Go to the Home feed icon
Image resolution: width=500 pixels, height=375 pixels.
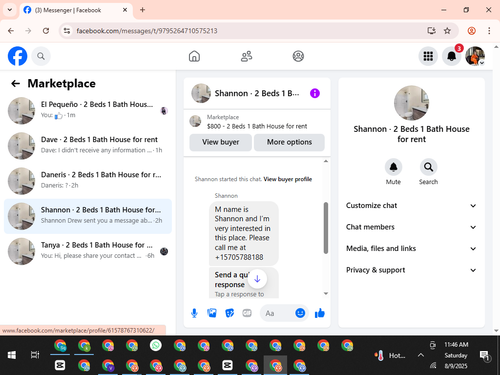pos(194,56)
